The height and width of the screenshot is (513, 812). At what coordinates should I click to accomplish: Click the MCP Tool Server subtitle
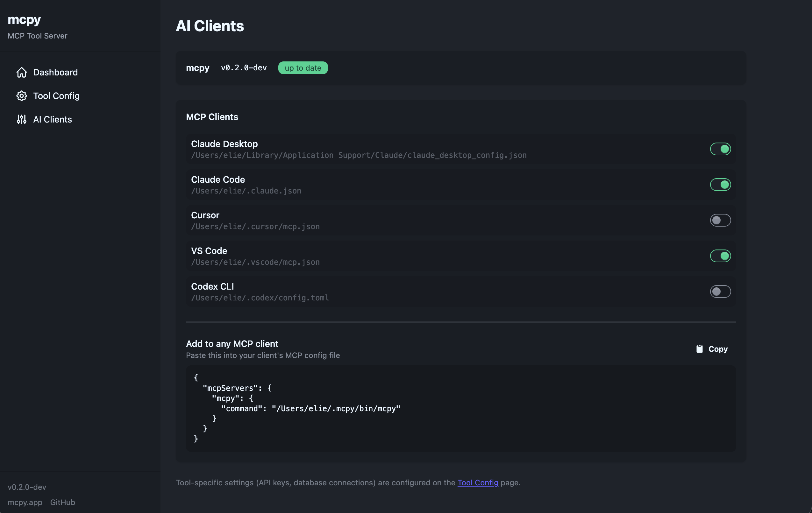[37, 36]
